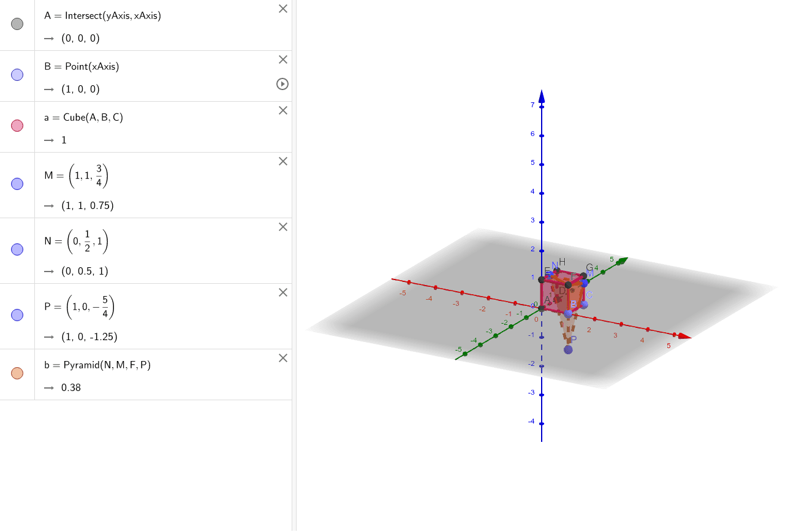Toggle visibility of point M
Screen dimensions: 788x532
click(17, 183)
